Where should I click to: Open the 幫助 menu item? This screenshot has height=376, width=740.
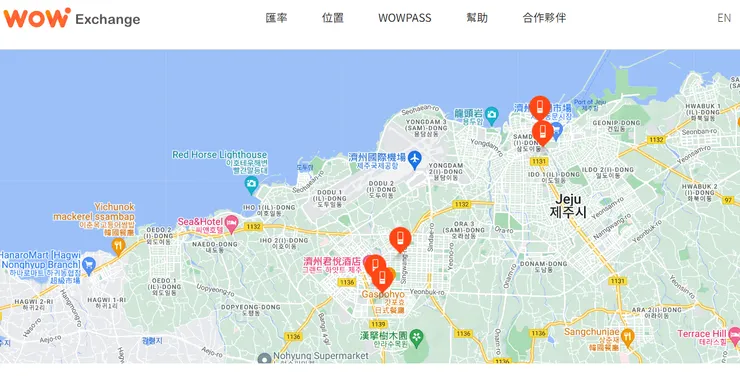[477, 18]
